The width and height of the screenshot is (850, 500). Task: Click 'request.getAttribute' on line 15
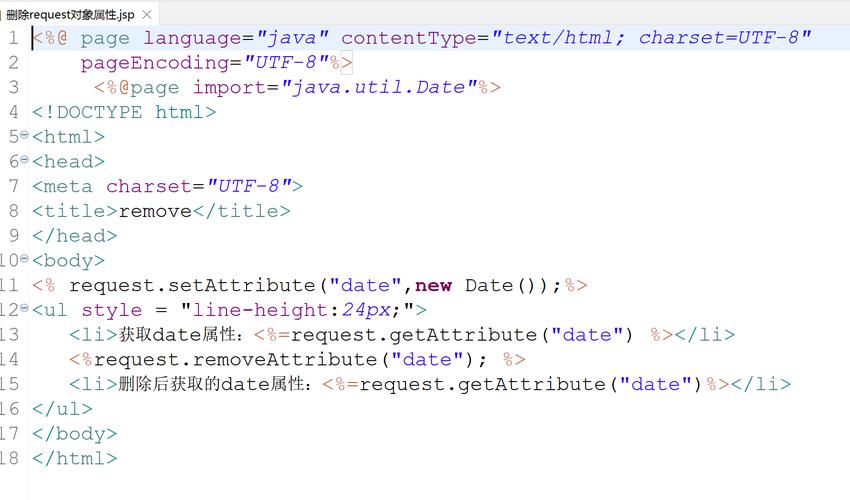(482, 384)
